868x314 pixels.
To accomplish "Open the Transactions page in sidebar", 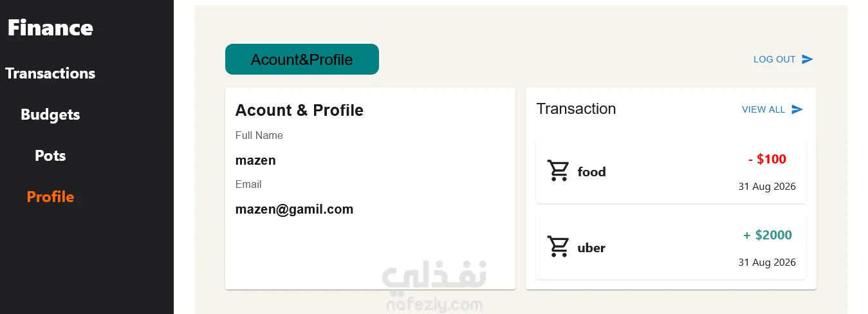I will 50,73.
